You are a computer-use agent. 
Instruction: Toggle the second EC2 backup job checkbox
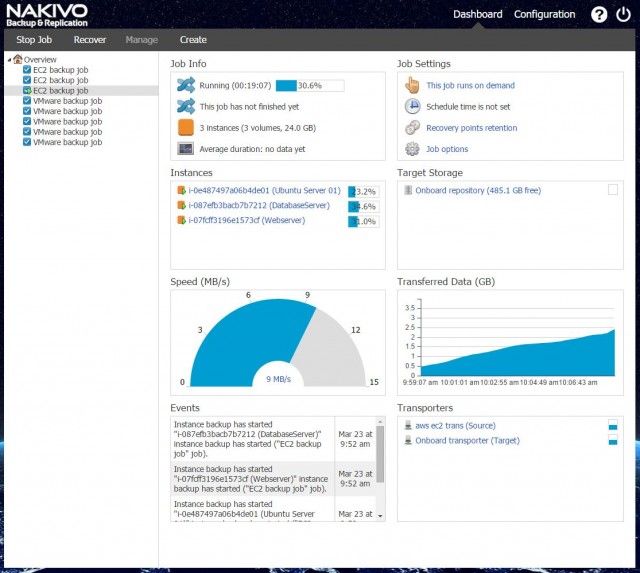pyautogui.click(x=27, y=80)
